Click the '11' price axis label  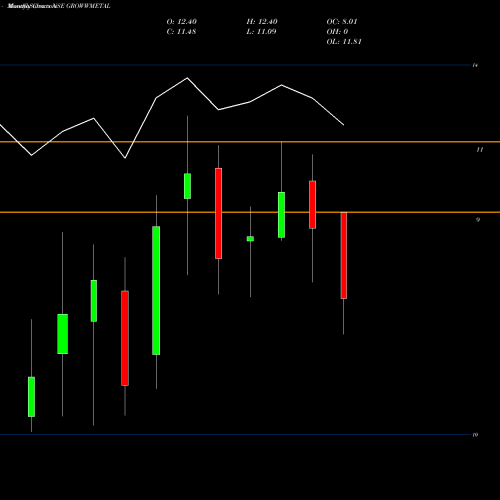[x=480, y=150]
